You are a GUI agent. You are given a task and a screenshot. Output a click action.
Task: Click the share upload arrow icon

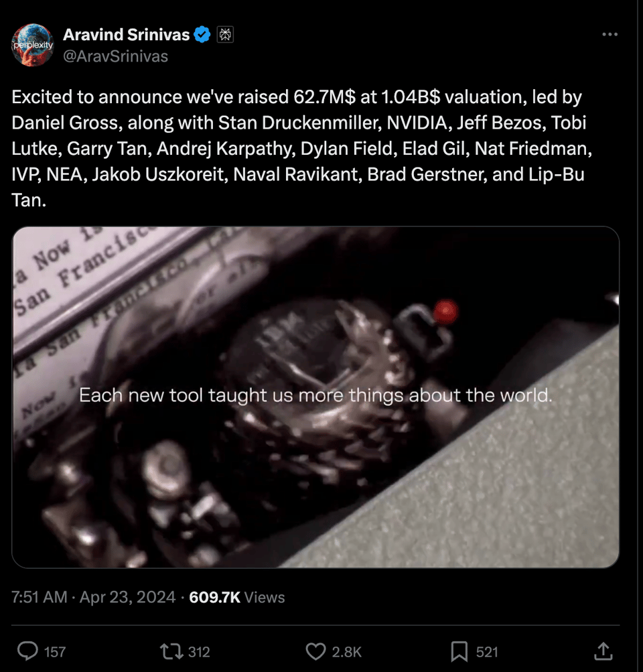(x=602, y=651)
